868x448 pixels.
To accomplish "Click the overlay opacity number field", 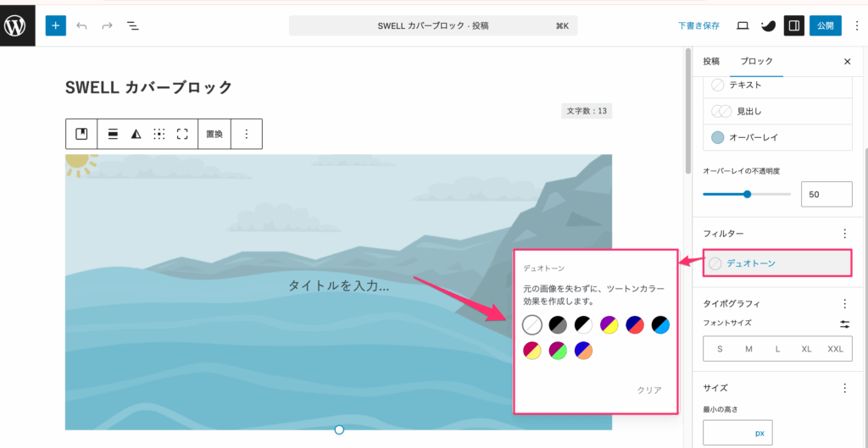I will coord(826,194).
